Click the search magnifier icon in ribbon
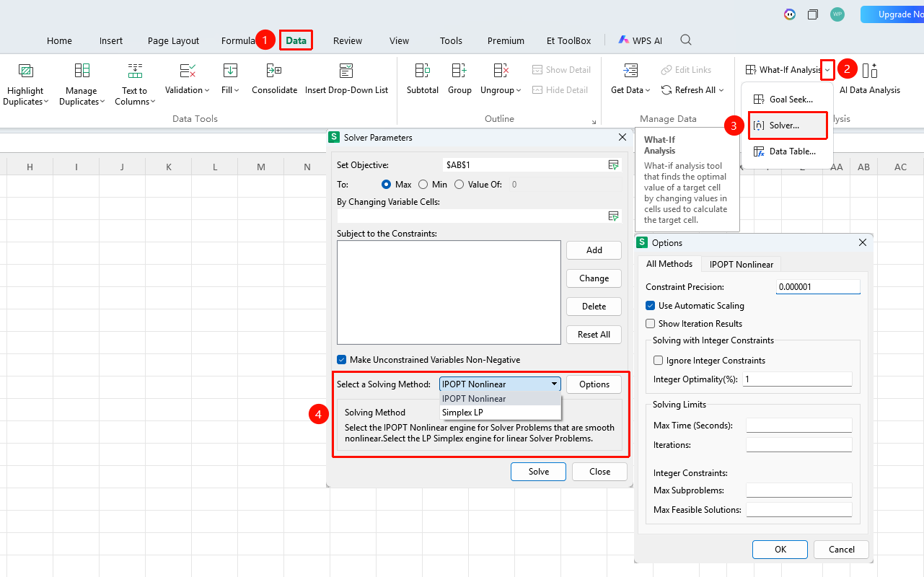 click(x=686, y=40)
